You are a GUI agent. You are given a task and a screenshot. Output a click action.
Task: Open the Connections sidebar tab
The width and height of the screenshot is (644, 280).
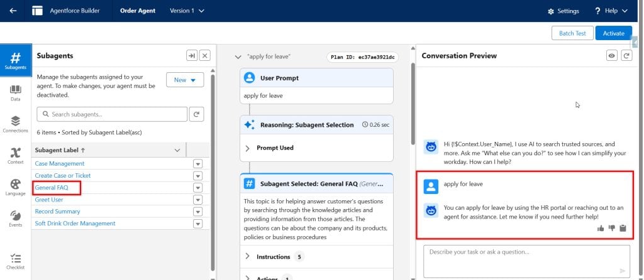[x=16, y=125]
